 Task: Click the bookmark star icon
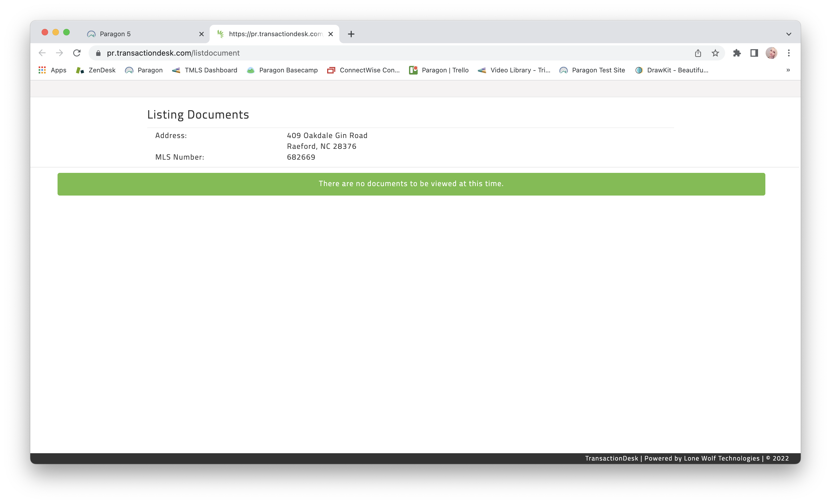715,53
